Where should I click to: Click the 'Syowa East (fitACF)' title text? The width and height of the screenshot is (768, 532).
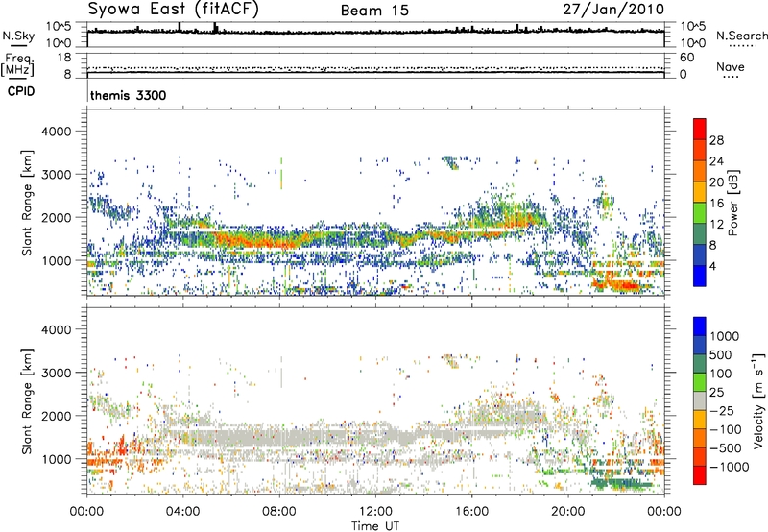tap(173, 9)
